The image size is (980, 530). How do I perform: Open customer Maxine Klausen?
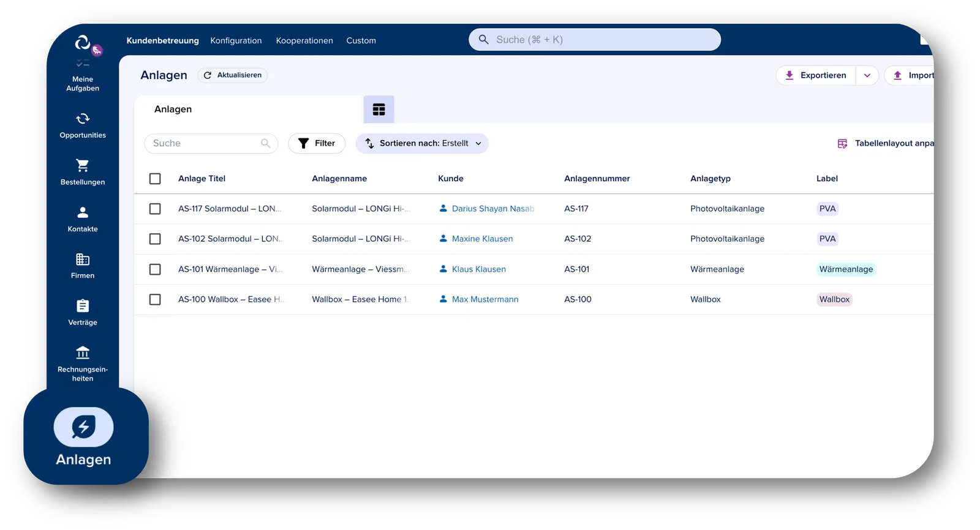[x=483, y=239]
